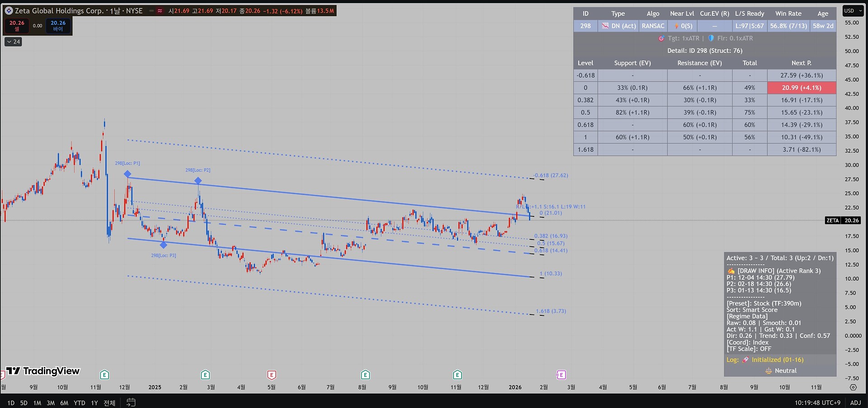868x408 pixels.
Task: Click green earnings marker between 2월 and 3월
Action: pos(205,375)
